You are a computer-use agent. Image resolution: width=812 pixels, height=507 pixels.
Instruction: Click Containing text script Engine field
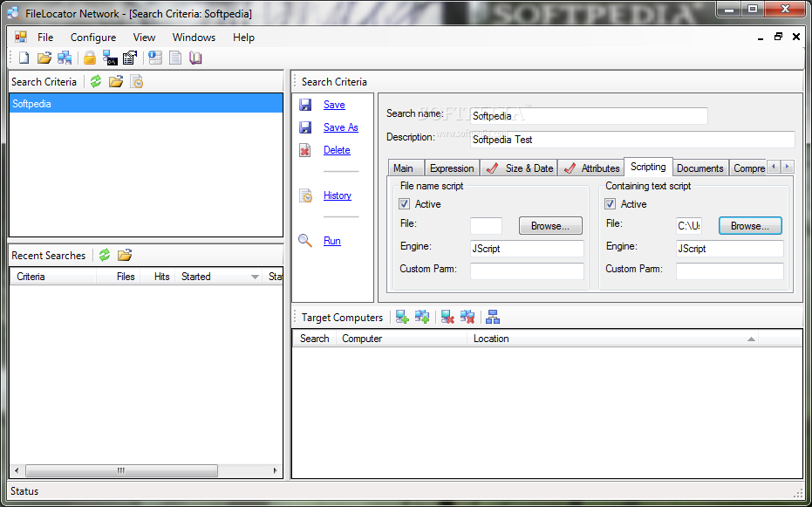click(730, 249)
